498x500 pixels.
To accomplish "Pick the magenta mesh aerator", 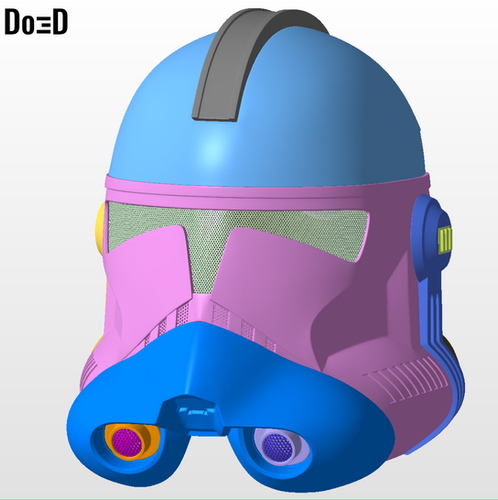I will point(127,443).
